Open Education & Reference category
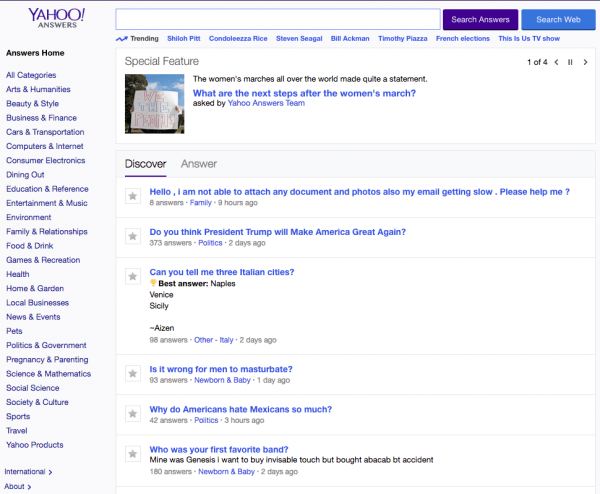 pos(47,189)
